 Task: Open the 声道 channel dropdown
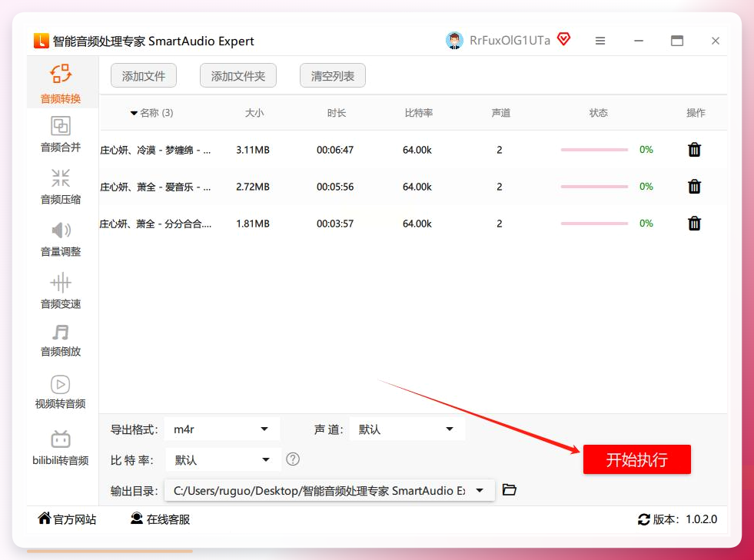pos(407,429)
